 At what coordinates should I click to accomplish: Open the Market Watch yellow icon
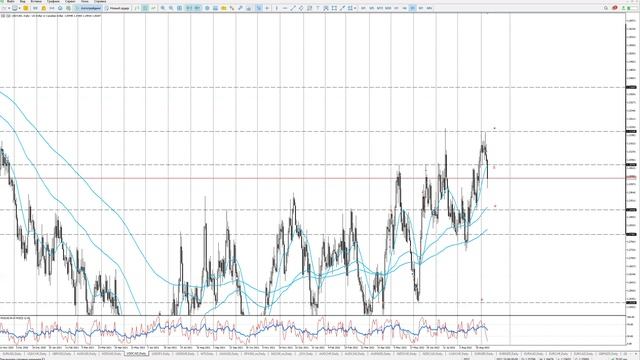coord(25,8)
